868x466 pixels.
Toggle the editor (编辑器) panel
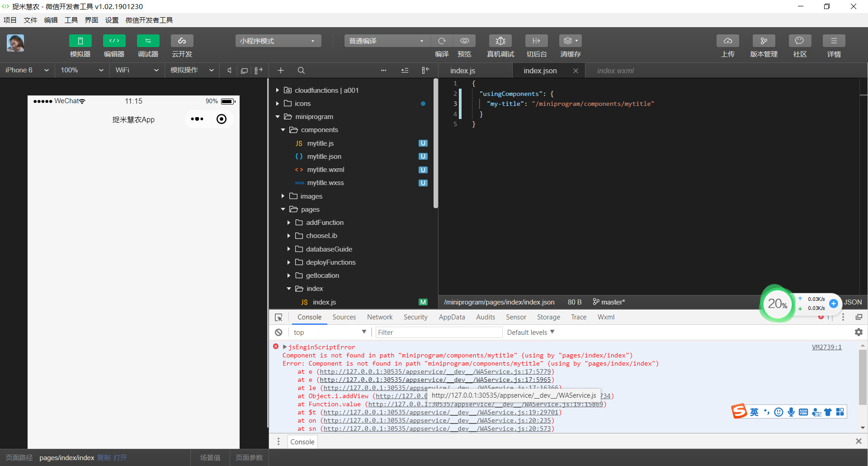click(x=114, y=41)
